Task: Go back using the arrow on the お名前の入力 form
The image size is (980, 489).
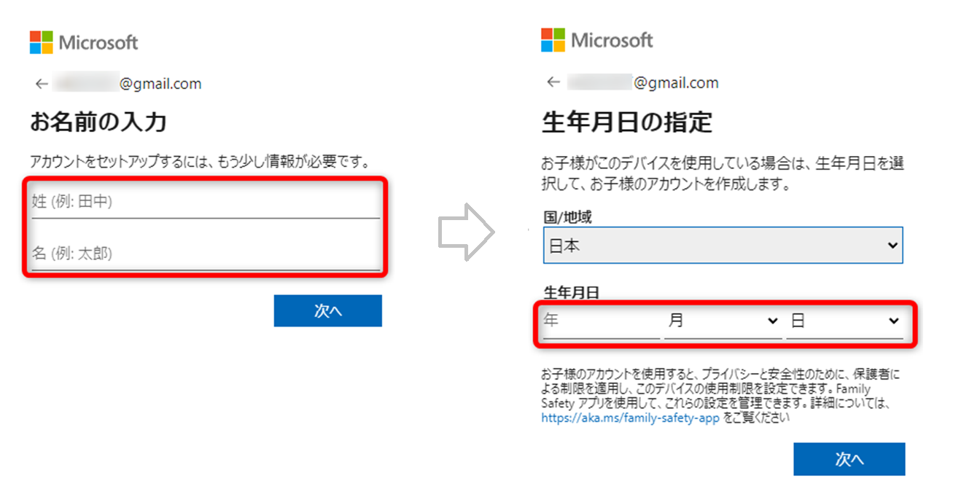Action: pyautogui.click(x=42, y=84)
